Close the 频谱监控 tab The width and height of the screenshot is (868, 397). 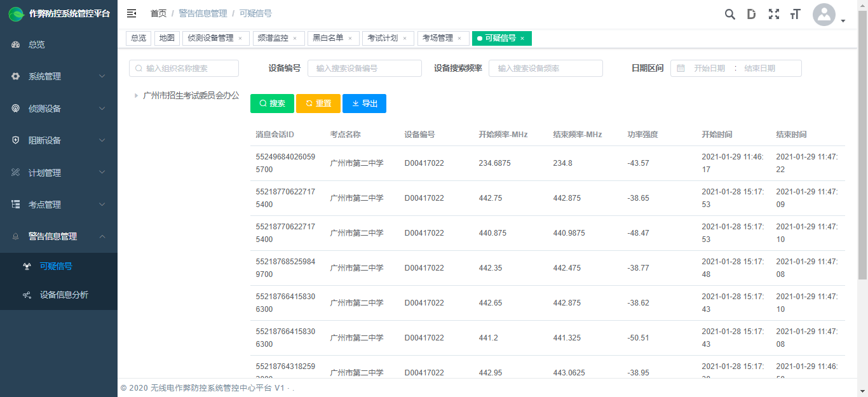(x=295, y=39)
